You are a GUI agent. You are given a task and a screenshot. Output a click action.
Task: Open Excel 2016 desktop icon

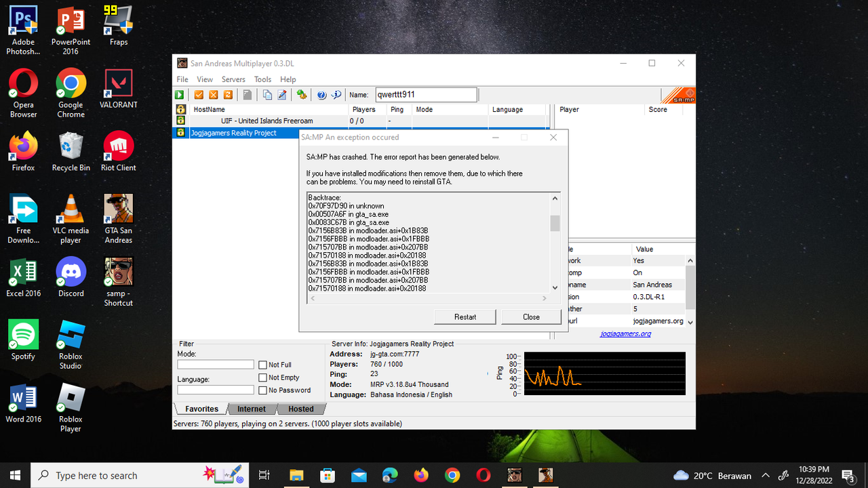[23, 278]
